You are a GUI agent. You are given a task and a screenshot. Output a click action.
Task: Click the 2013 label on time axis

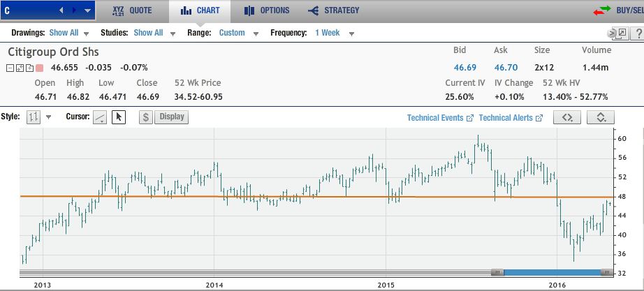point(43,285)
